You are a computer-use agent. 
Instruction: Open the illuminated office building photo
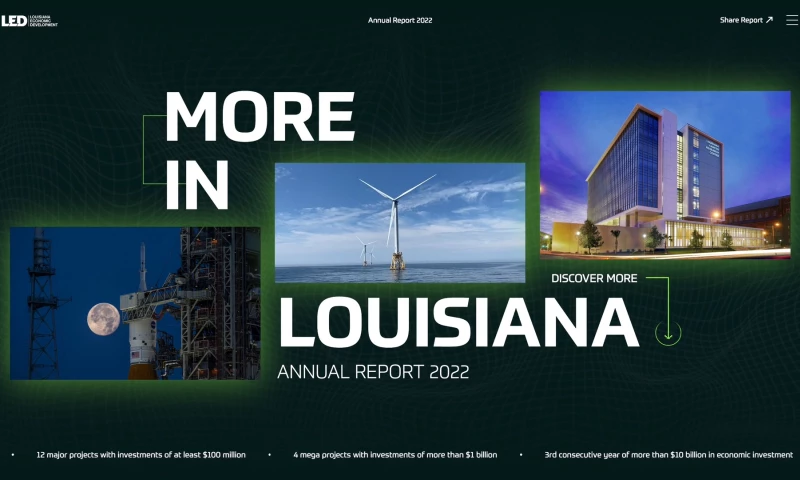pyautogui.click(x=665, y=175)
